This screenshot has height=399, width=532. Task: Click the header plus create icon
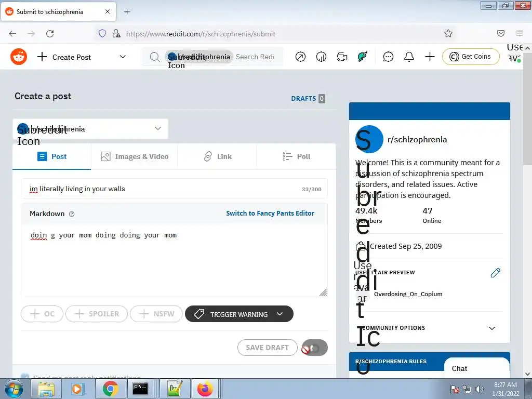430,57
